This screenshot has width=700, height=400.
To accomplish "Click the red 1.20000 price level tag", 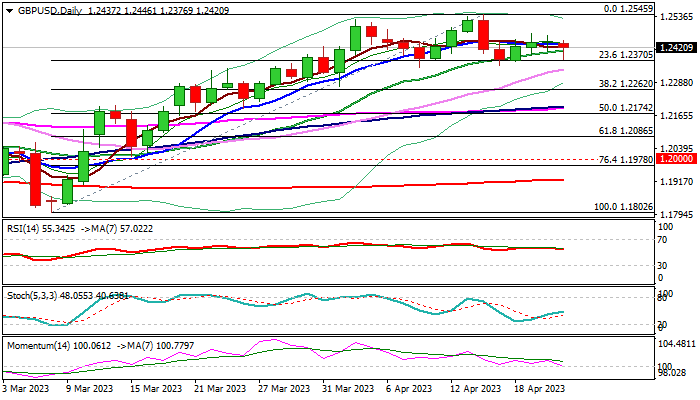I will pos(676,159).
